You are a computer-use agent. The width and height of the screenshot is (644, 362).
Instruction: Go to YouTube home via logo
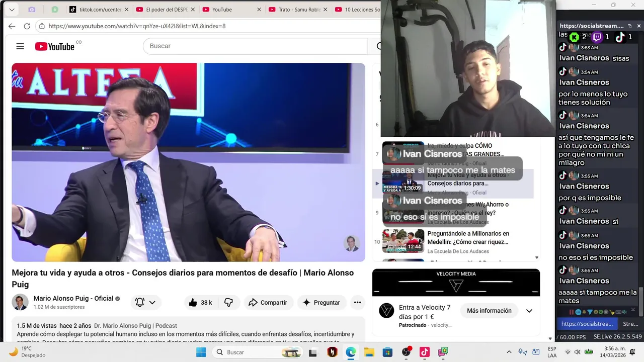coord(54,46)
